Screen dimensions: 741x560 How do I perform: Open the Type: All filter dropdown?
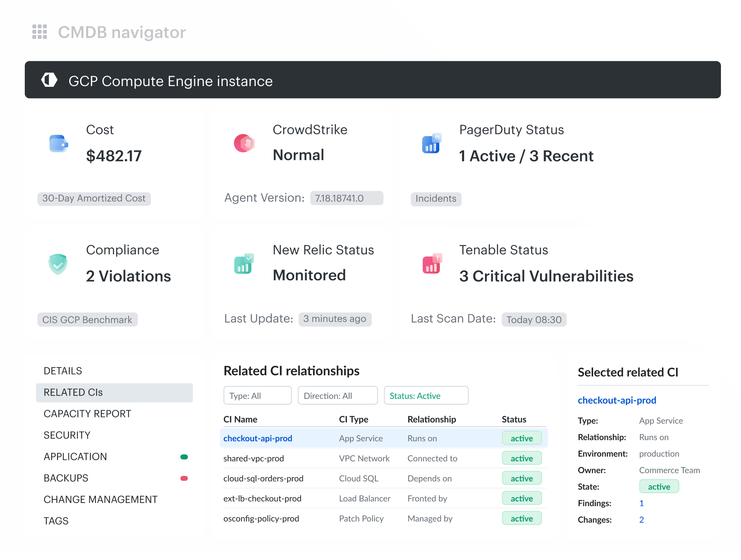pyautogui.click(x=258, y=396)
